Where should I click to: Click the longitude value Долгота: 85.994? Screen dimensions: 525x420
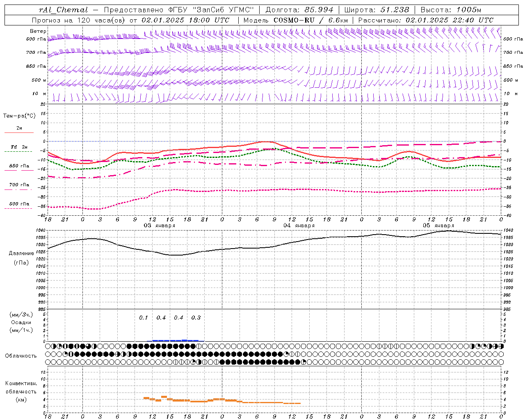tap(300, 10)
